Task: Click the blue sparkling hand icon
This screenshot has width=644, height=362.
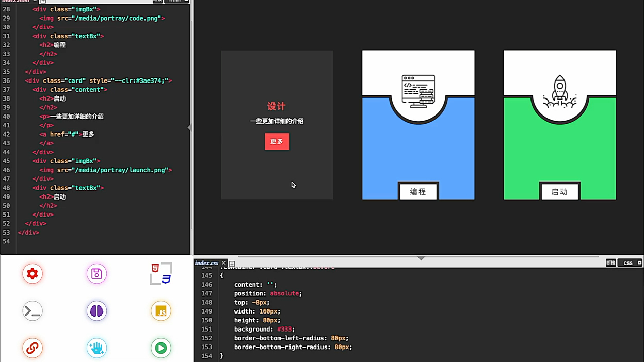Action: 96,348
